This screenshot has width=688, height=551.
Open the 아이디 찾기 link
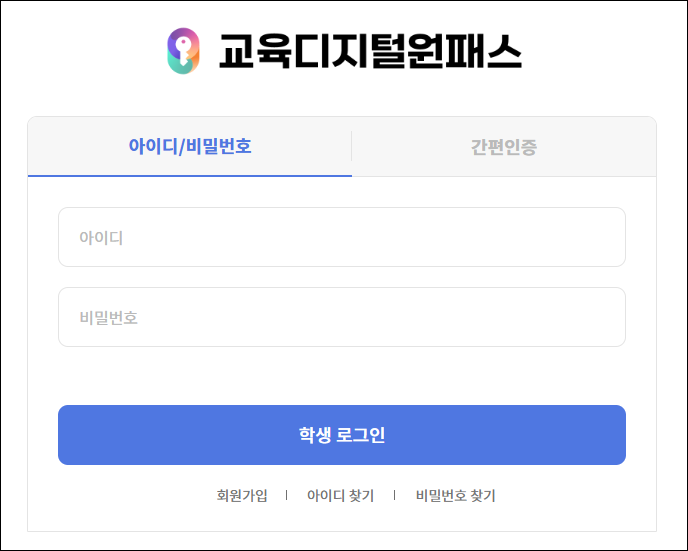pos(340,496)
